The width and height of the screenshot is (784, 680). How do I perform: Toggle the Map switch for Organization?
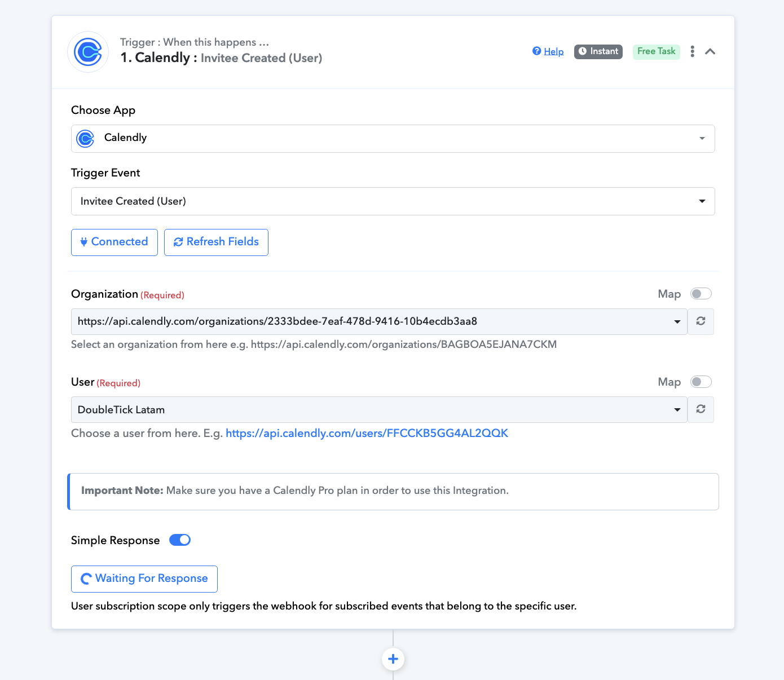tap(701, 294)
